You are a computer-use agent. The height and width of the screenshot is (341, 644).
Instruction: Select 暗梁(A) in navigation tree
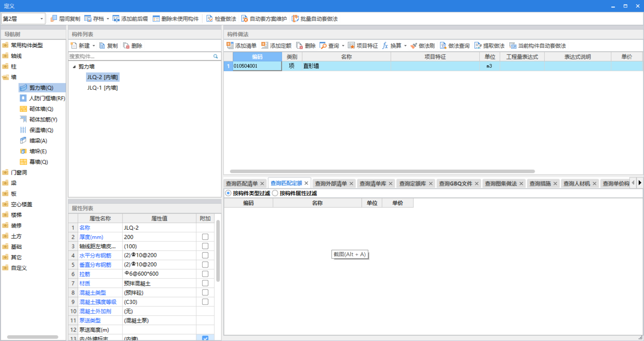pos(34,141)
